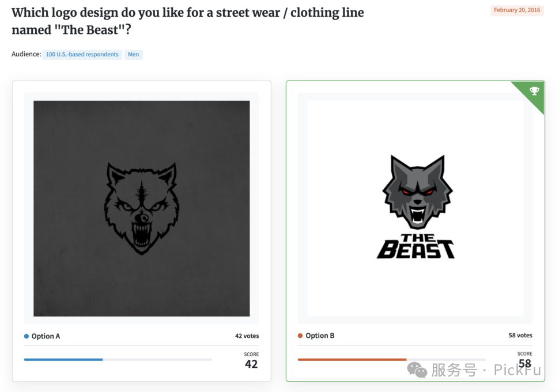Click "THE BEAST" text in Option B logo
Image resolution: width=559 pixels, height=392 pixels.
416,246
